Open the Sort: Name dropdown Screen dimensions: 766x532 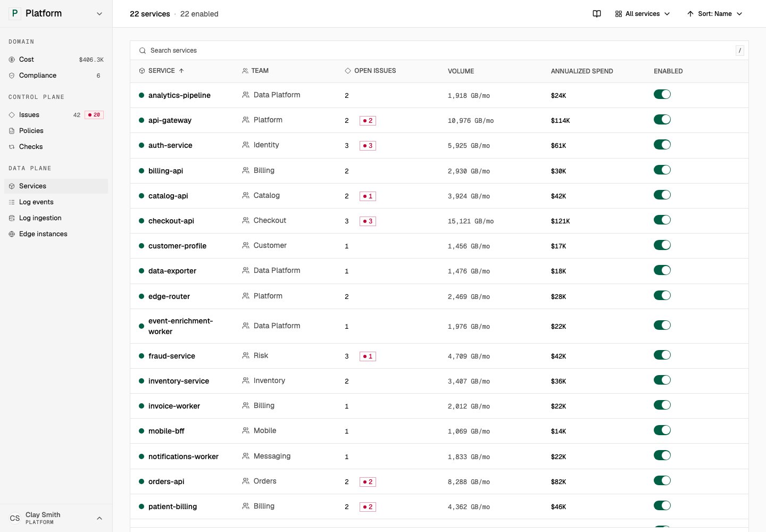tap(714, 14)
